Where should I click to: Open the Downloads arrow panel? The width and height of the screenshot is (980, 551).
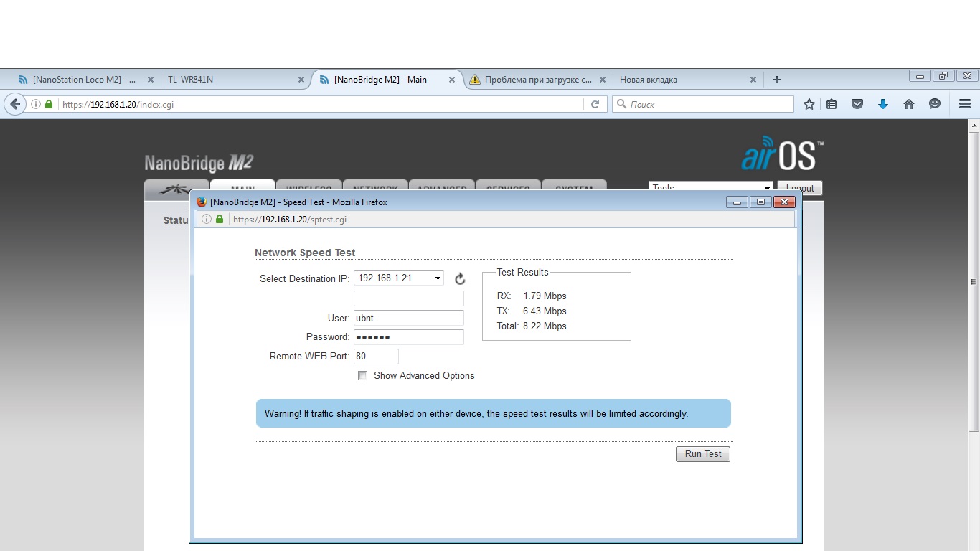click(883, 104)
